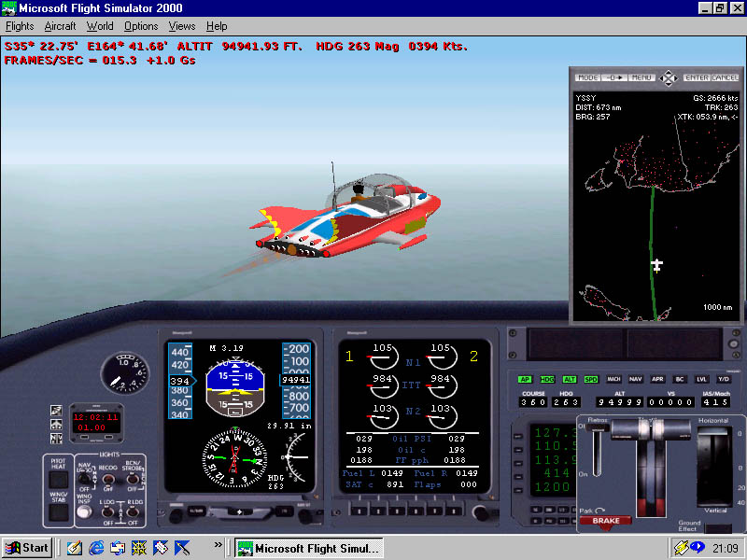Expand the Quick Launch overflow chevron

click(218, 544)
